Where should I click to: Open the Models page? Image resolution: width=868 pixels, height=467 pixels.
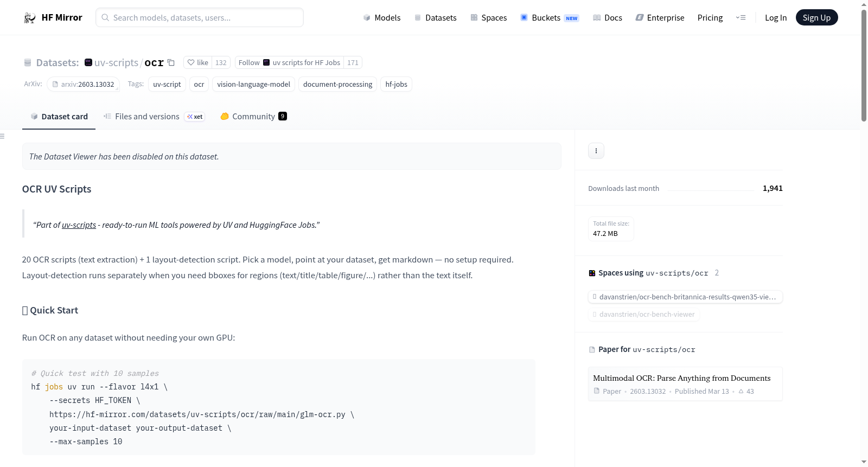click(x=382, y=17)
